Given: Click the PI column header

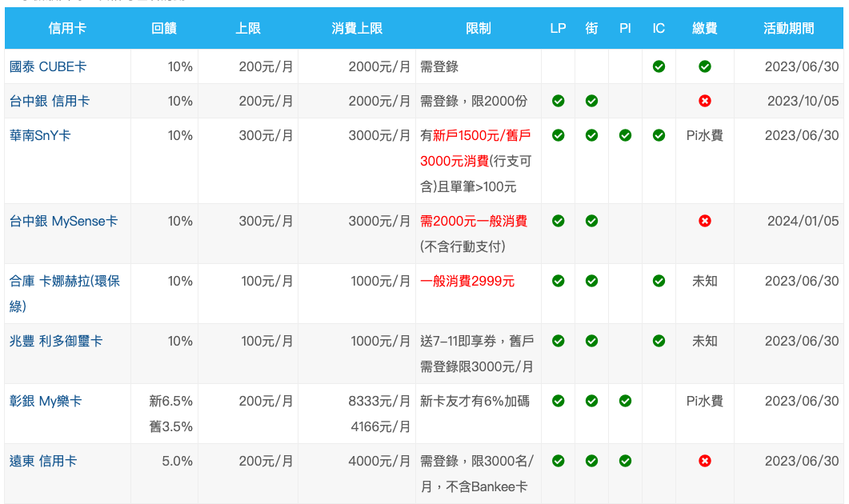Looking at the screenshot, I should point(626,28).
